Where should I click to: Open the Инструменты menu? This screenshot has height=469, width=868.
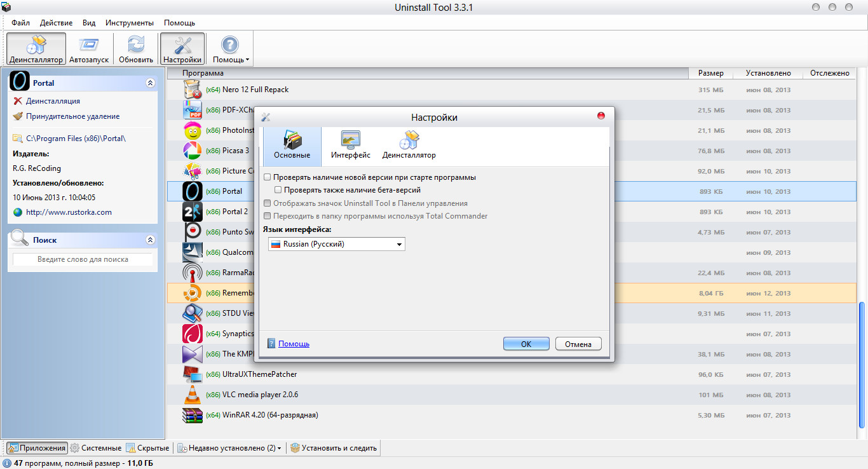pyautogui.click(x=130, y=22)
